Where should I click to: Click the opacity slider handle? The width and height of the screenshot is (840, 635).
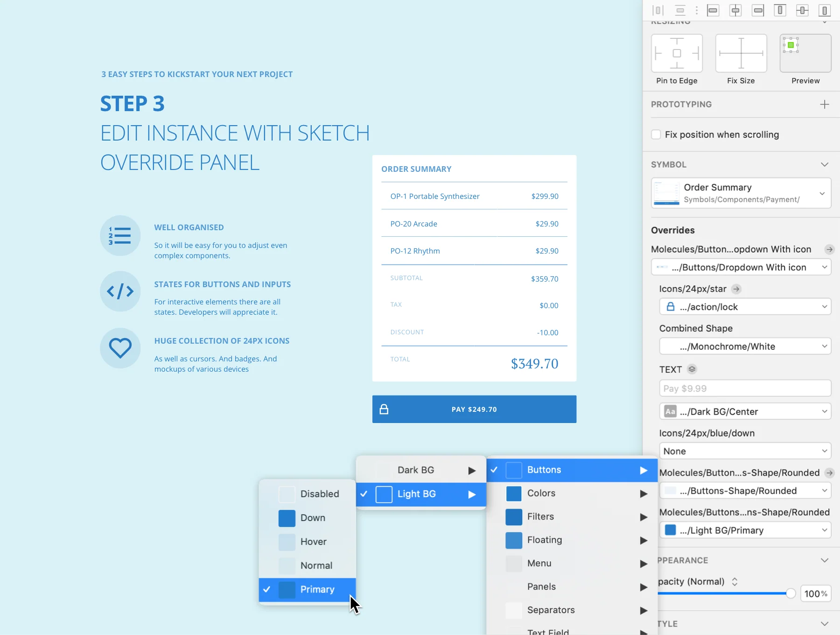[791, 593]
